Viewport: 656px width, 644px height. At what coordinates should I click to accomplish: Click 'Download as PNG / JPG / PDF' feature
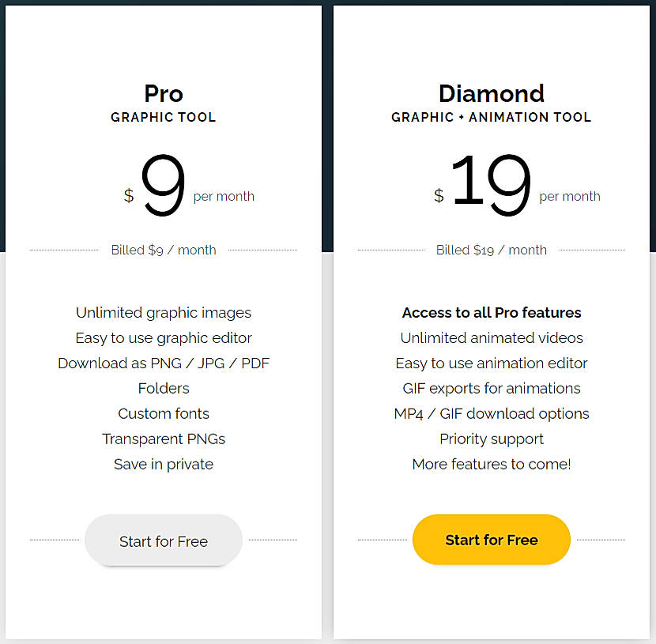163,363
